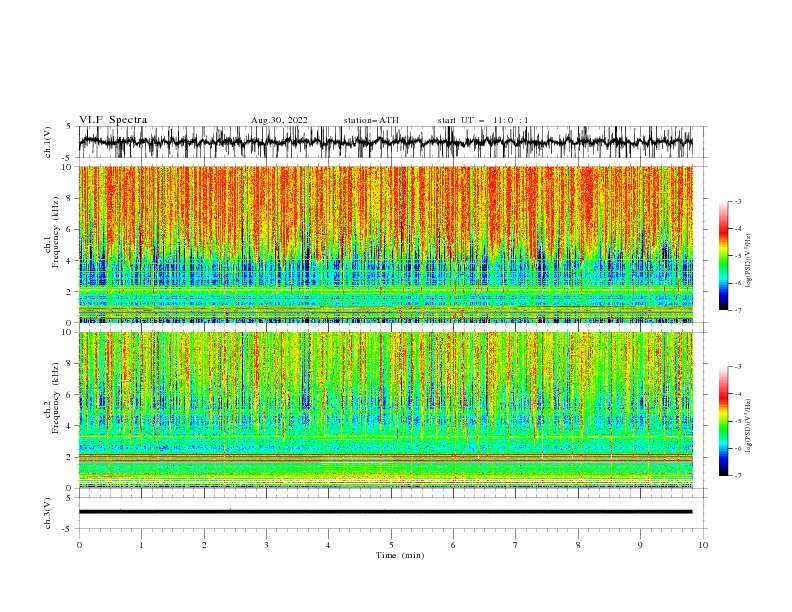
Task: Click time axis tick label "5"
Action: click(x=391, y=545)
